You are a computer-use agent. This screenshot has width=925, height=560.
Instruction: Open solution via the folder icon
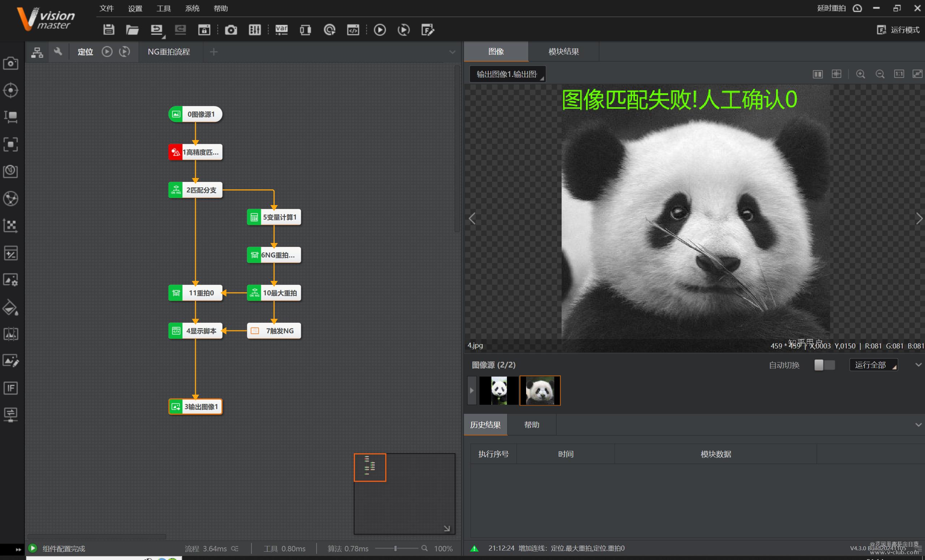pos(132,30)
